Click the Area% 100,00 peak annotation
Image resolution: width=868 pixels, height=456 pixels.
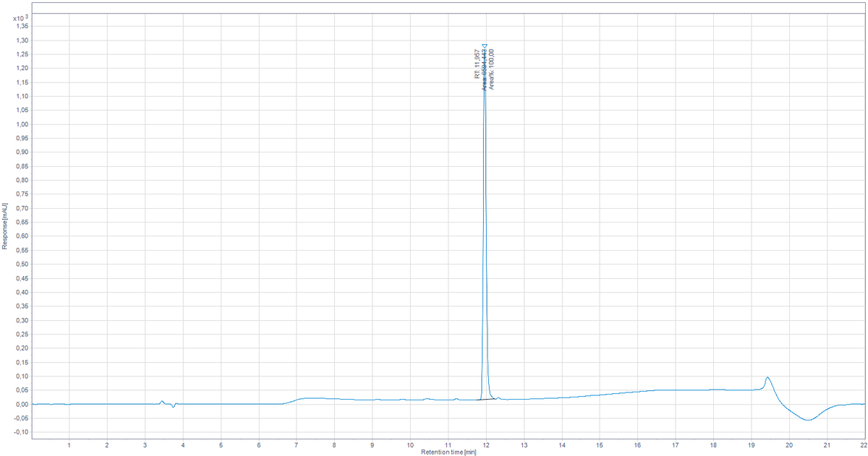pyautogui.click(x=492, y=69)
